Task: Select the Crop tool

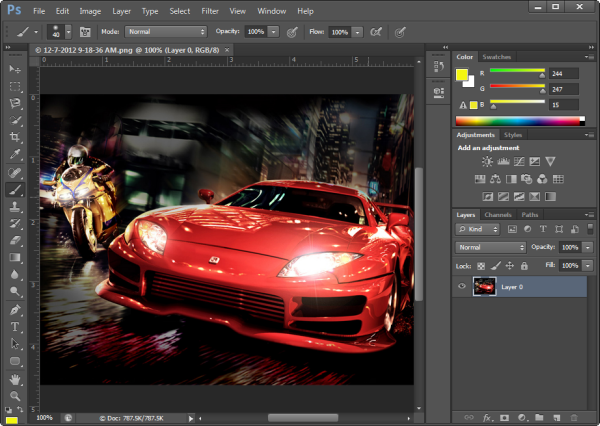Action: coord(15,137)
